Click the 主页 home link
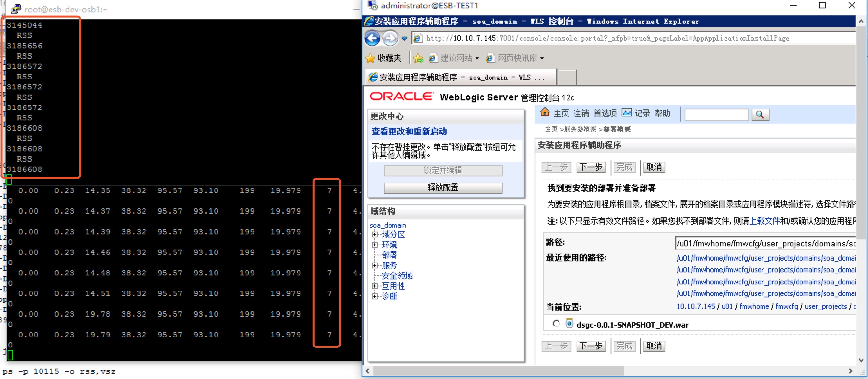Viewport: 868px width, 379px height. coord(561,114)
